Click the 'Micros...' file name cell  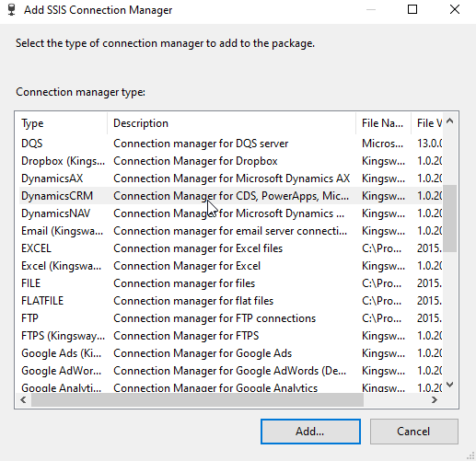382,144
